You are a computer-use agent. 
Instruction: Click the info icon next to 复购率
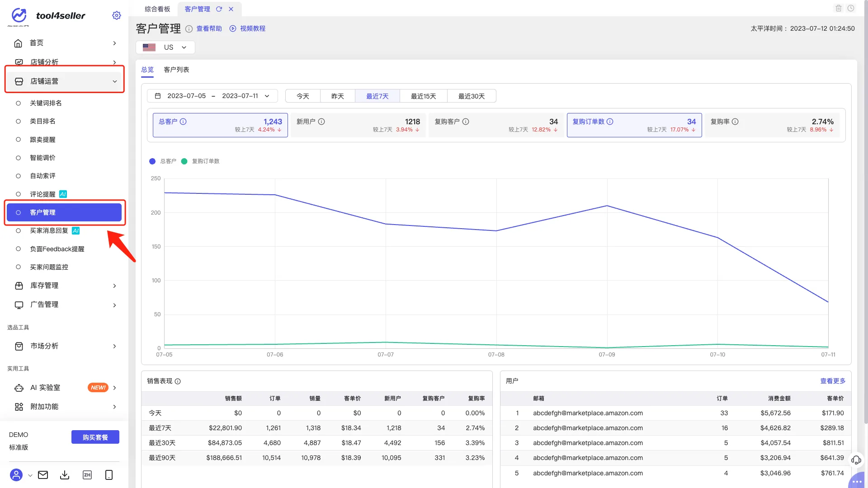coord(735,122)
